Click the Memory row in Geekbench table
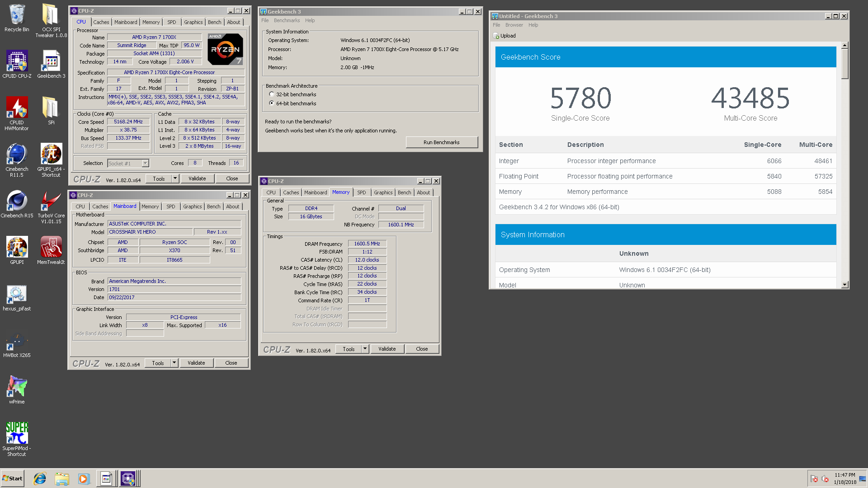 [665, 192]
